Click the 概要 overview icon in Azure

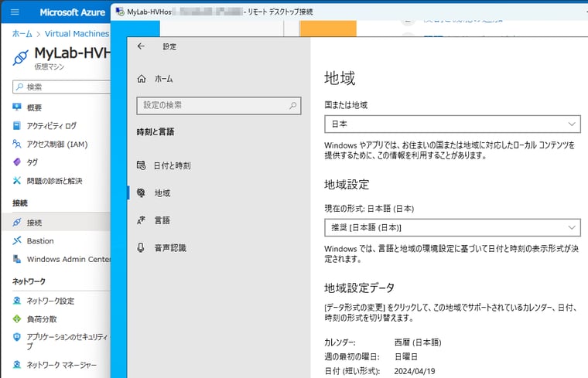coord(17,107)
